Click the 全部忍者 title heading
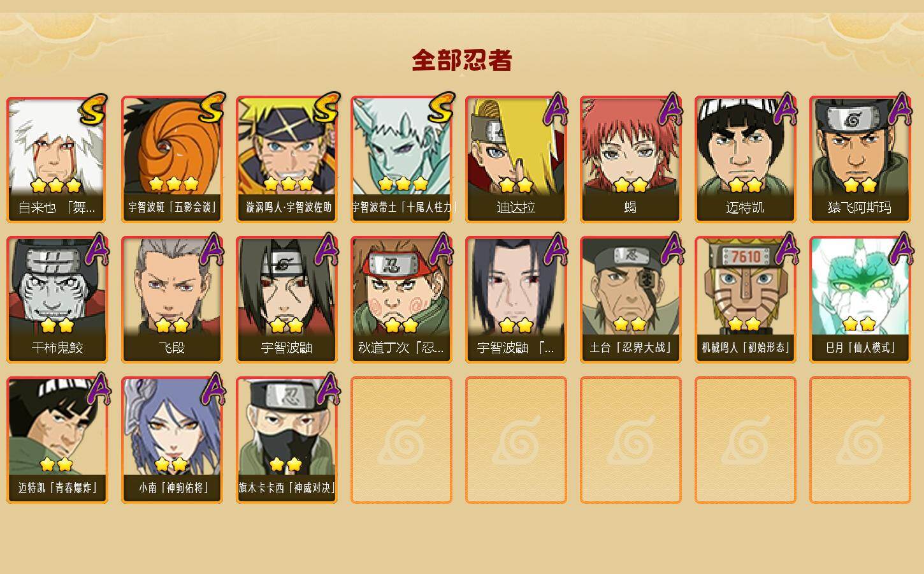The image size is (924, 574). pyautogui.click(x=462, y=60)
